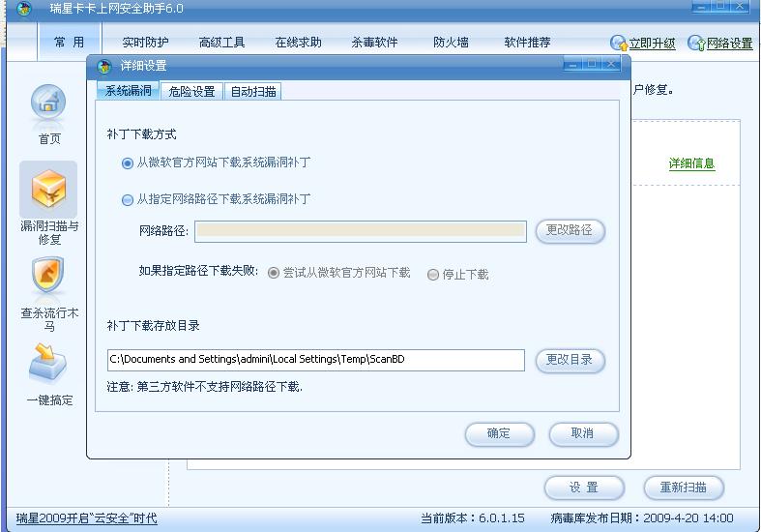
Task: Switch to the 危险设置 tab
Action: [x=191, y=91]
